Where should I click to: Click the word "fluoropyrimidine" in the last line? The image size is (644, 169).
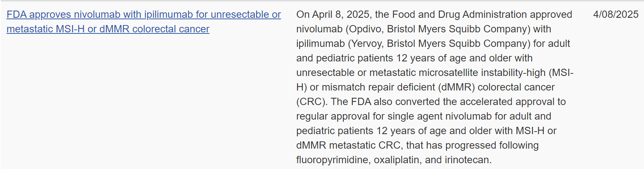[x=332, y=160]
